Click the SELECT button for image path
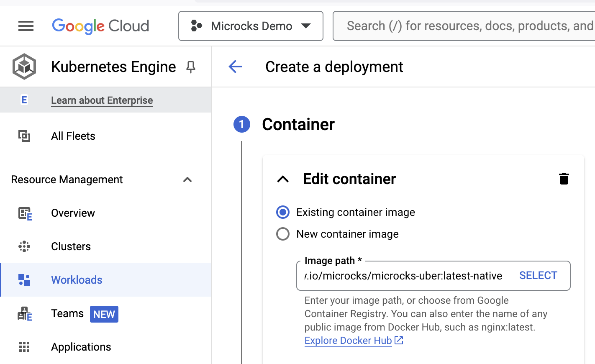 coord(538,275)
